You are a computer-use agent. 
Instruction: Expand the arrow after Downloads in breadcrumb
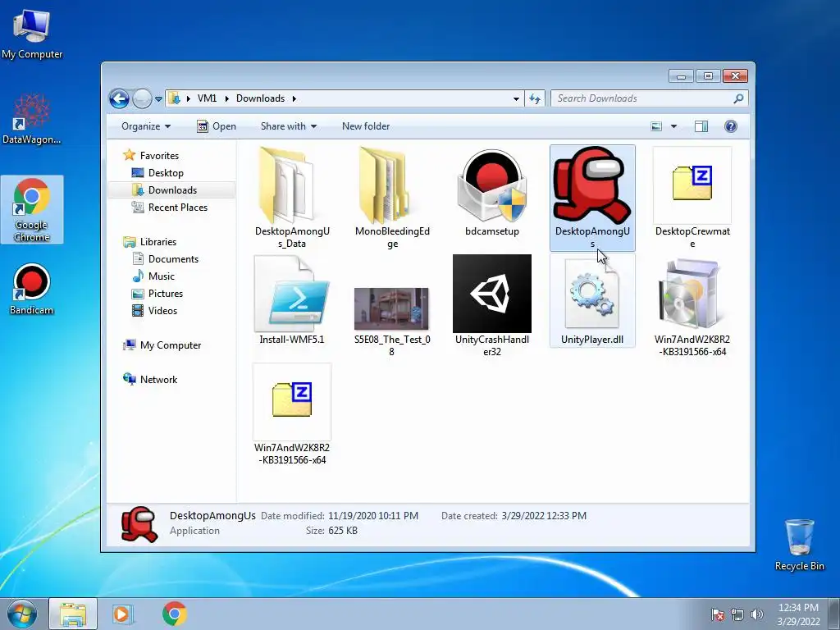coord(294,98)
